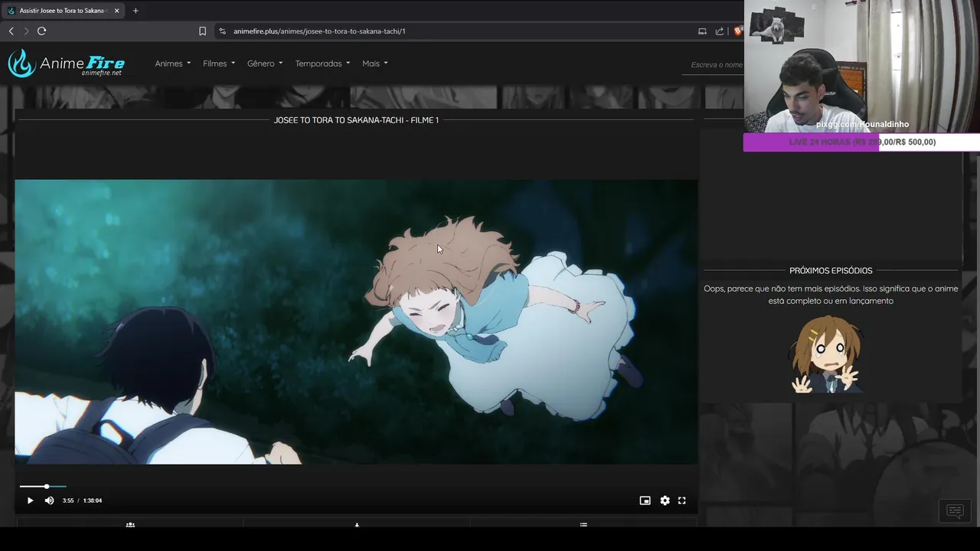Open Brave Shields icon
This screenshot has width=980, height=551.
tap(737, 31)
